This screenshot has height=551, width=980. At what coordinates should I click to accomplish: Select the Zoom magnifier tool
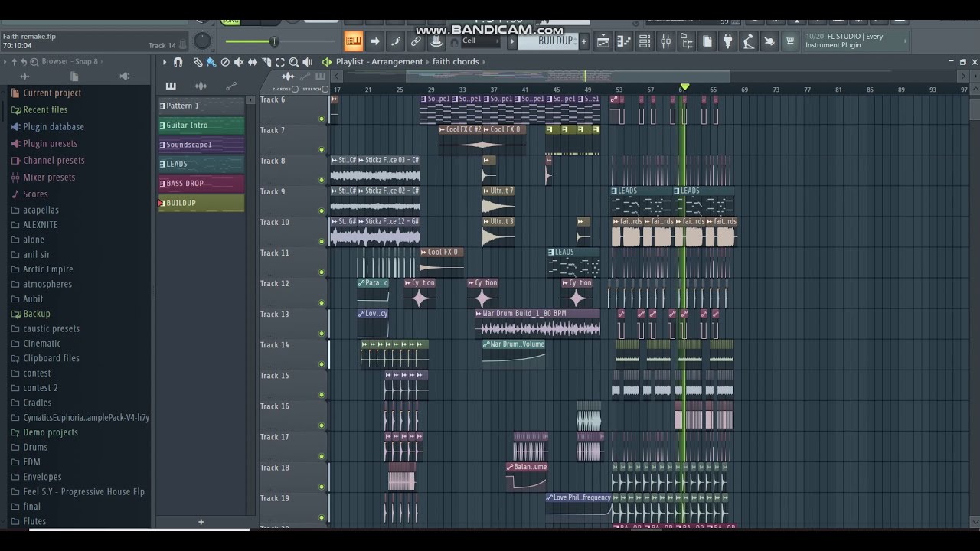[x=294, y=62]
